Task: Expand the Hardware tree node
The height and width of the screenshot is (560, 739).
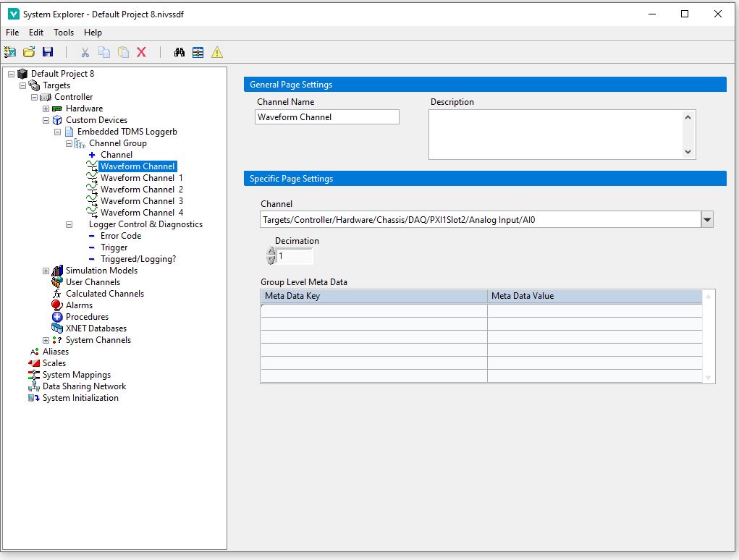Action: (46, 109)
